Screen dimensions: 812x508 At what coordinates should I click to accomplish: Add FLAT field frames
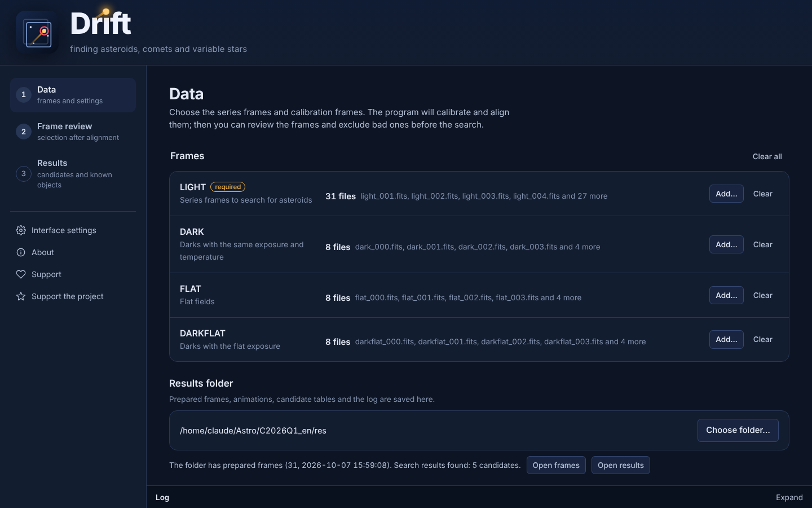pos(726,295)
